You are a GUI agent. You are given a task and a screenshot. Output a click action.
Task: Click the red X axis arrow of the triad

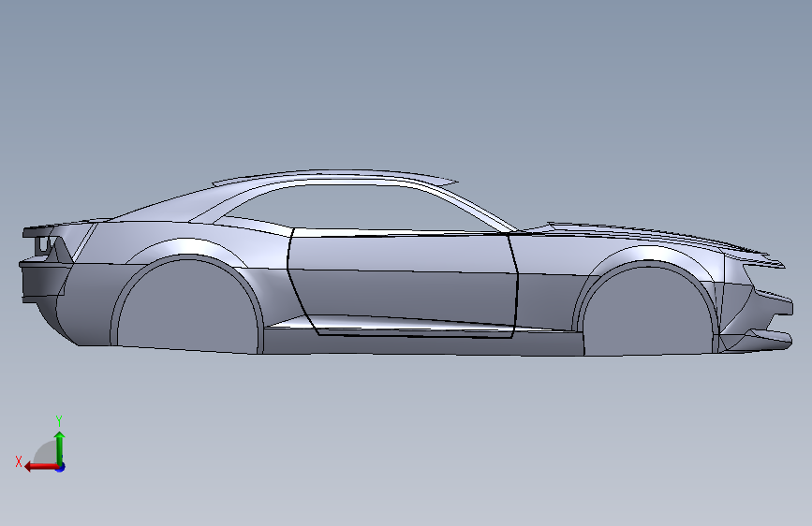[x=40, y=467]
